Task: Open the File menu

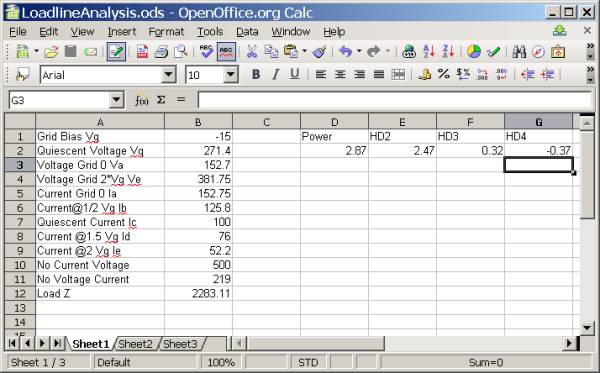Action: [18, 32]
